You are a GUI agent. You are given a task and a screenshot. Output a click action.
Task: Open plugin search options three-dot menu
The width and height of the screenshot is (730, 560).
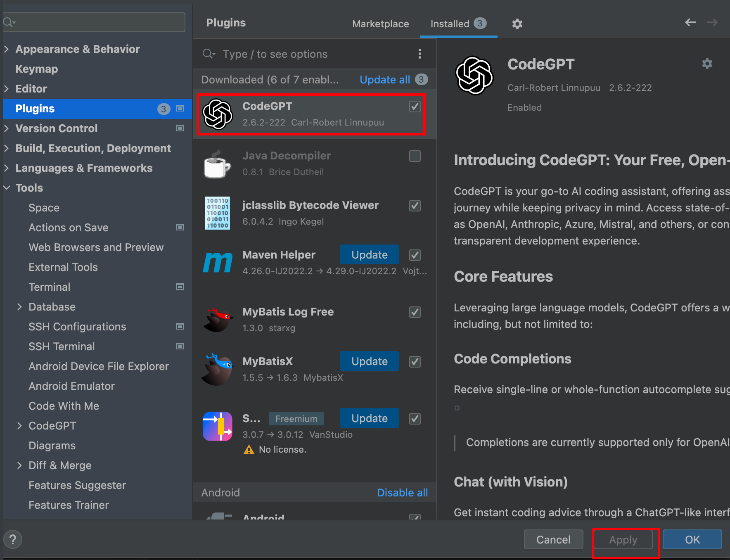[x=420, y=54]
